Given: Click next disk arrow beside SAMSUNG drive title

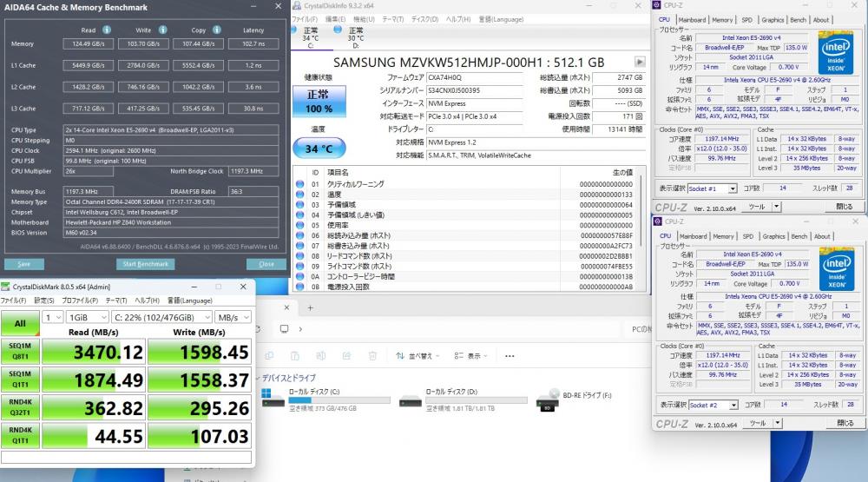Looking at the screenshot, I should [x=640, y=62].
